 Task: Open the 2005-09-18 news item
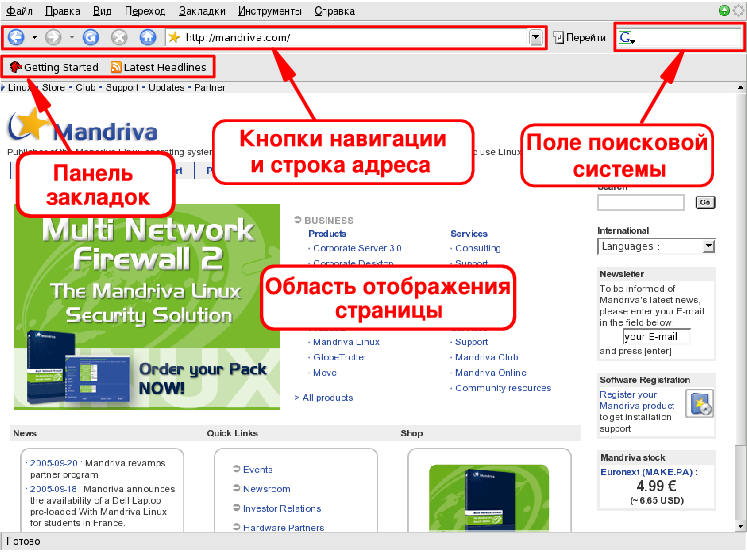53,489
